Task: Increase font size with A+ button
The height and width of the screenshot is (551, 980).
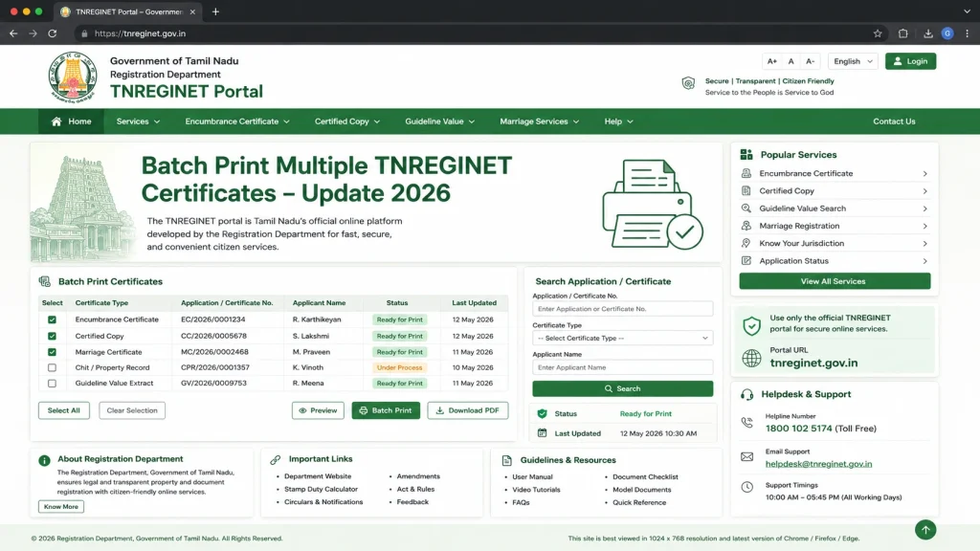Action: pos(772,61)
